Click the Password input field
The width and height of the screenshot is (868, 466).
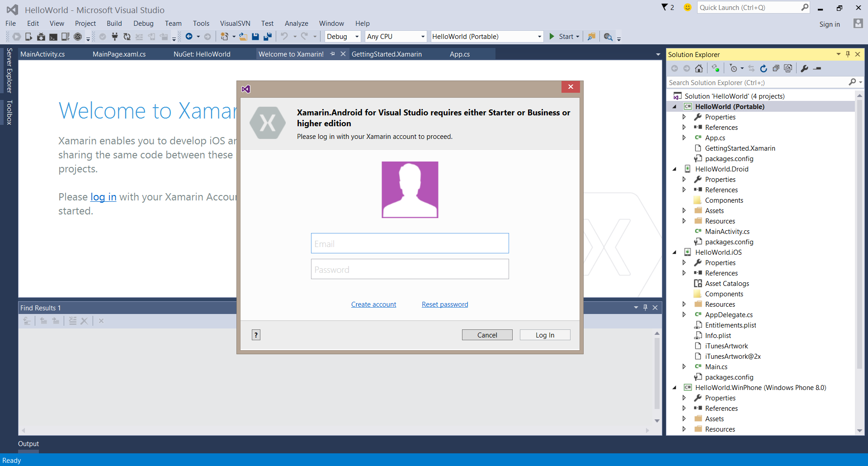(x=410, y=269)
